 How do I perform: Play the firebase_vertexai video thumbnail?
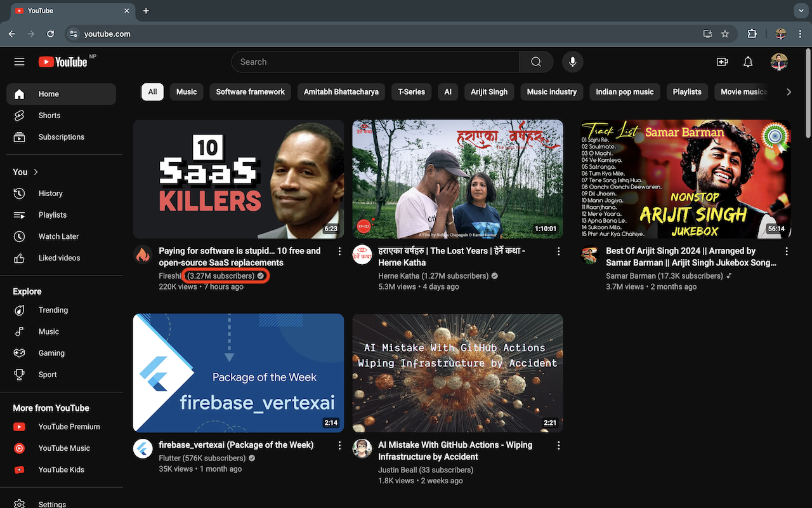point(238,373)
